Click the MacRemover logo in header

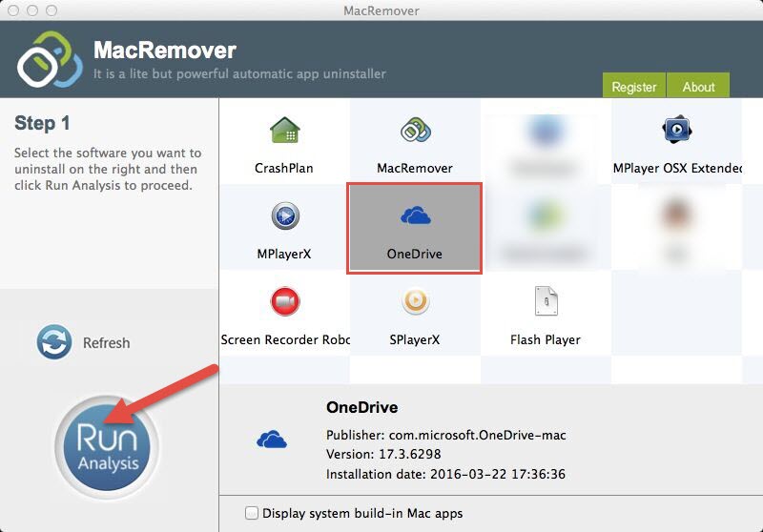tap(50, 59)
